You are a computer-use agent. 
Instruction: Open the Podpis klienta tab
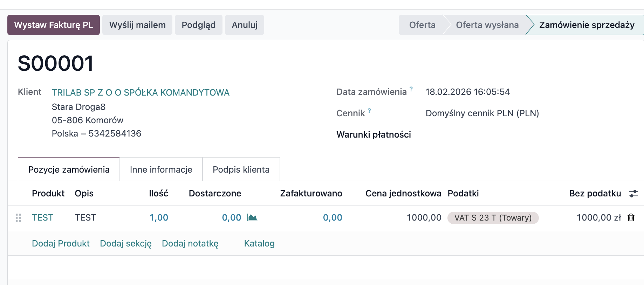click(x=241, y=169)
